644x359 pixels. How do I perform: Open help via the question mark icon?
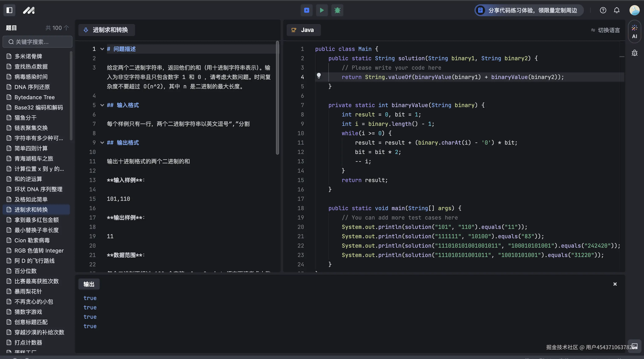(603, 10)
